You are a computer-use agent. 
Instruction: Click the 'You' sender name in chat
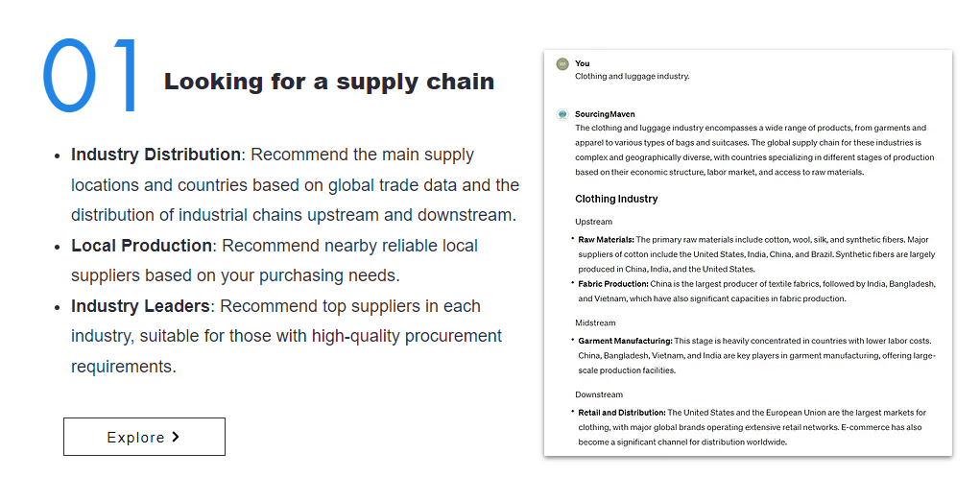[583, 63]
